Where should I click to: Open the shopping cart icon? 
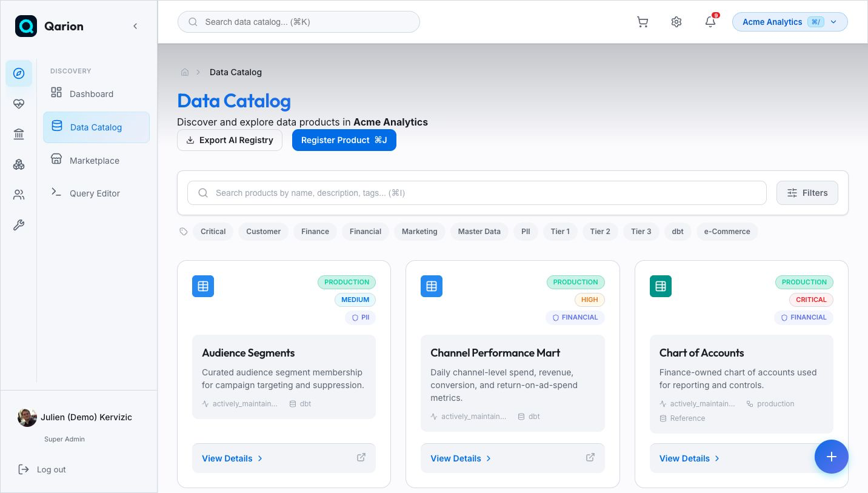tap(643, 22)
